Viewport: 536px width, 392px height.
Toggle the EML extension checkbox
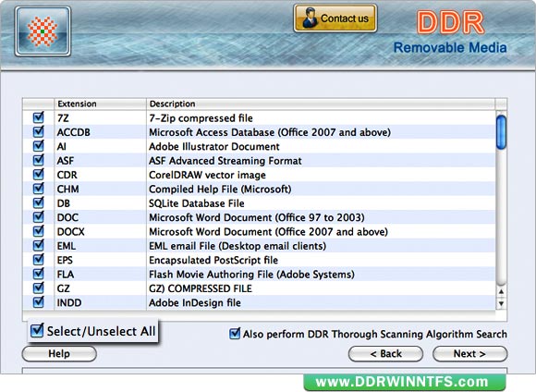click(x=38, y=245)
